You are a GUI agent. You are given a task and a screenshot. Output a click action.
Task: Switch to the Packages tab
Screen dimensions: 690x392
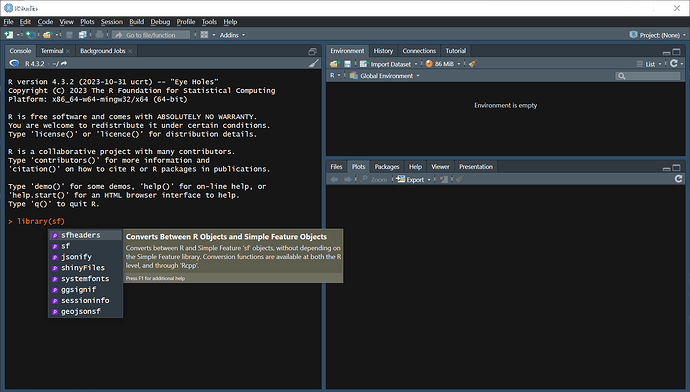pos(387,167)
